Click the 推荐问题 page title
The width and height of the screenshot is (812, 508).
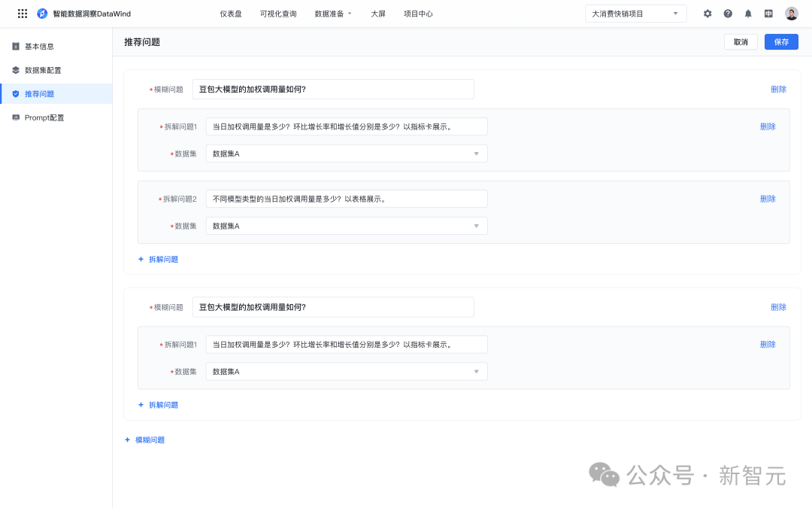point(142,42)
